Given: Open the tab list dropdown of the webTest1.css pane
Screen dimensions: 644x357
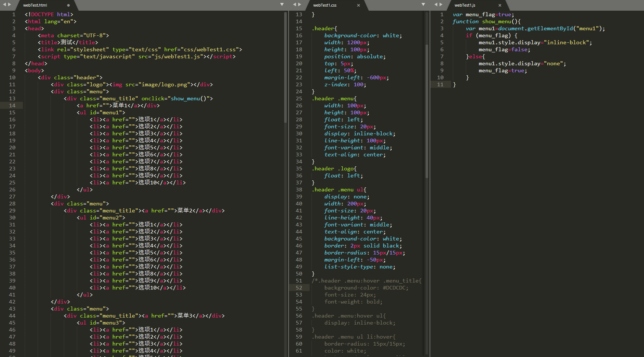Looking at the screenshot, I should point(423,4).
